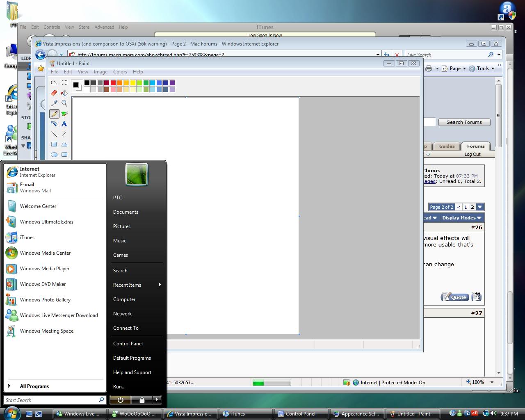This screenshot has height=420, width=525.
Task: Pick the Eraser tool in Paint
Action: coord(54,93)
